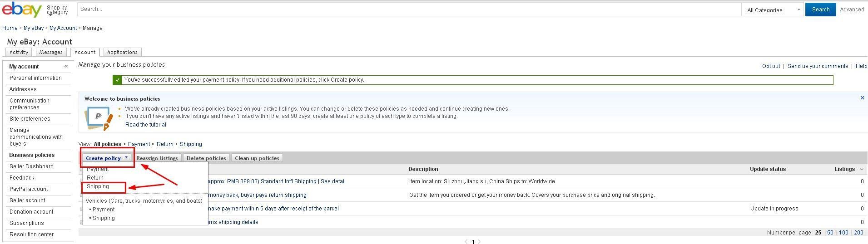The height and width of the screenshot is (244, 868).
Task: Go to previous page with left arrow
Action: pyautogui.click(x=466, y=242)
